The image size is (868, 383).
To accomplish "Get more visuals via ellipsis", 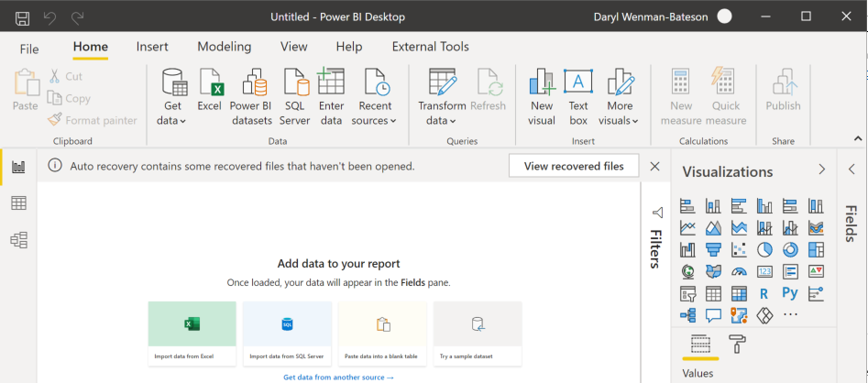I will (x=790, y=315).
